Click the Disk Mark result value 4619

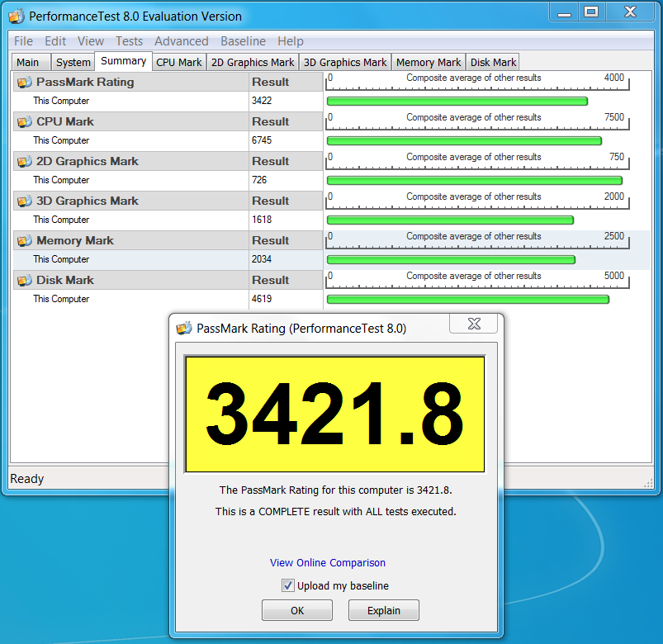[262, 299]
